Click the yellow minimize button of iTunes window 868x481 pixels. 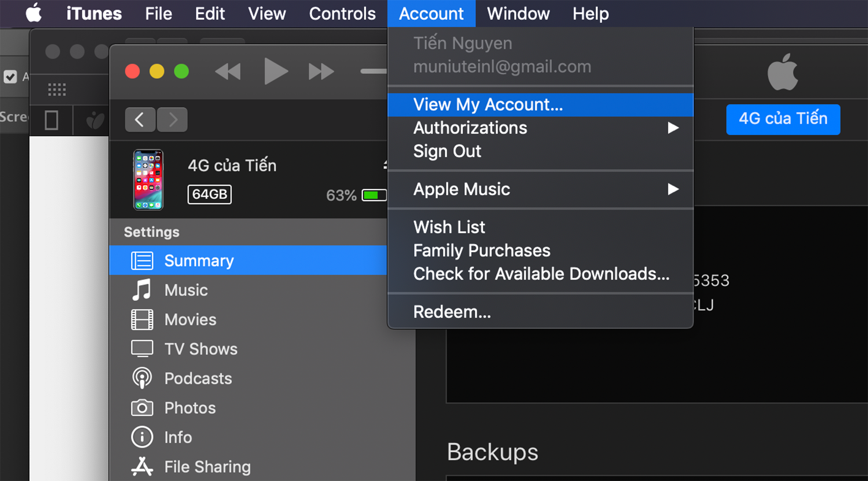pos(157,71)
